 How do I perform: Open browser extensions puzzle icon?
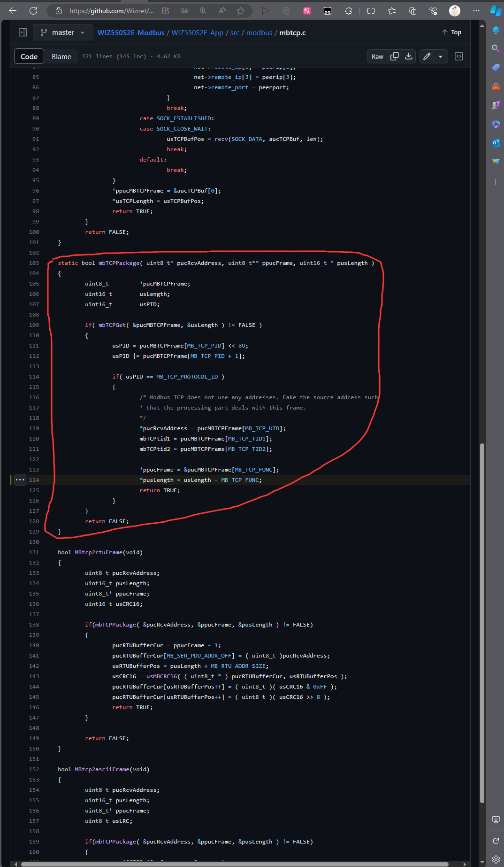coord(348,11)
